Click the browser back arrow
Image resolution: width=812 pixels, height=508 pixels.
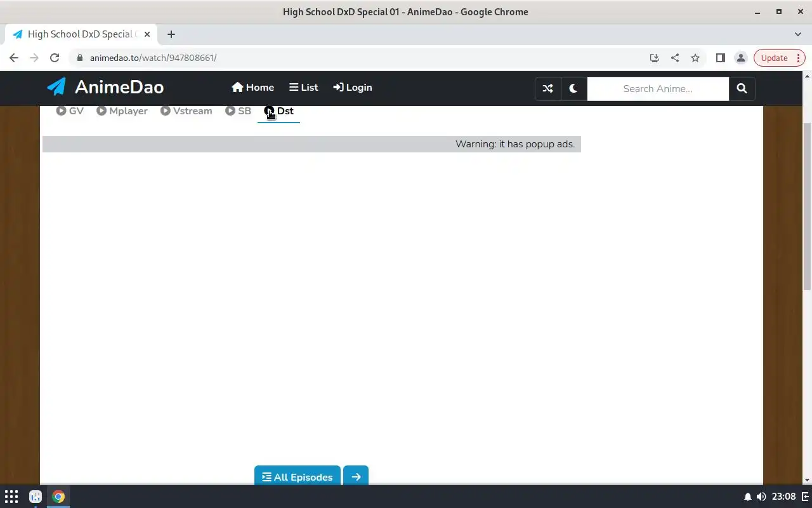[x=14, y=58]
